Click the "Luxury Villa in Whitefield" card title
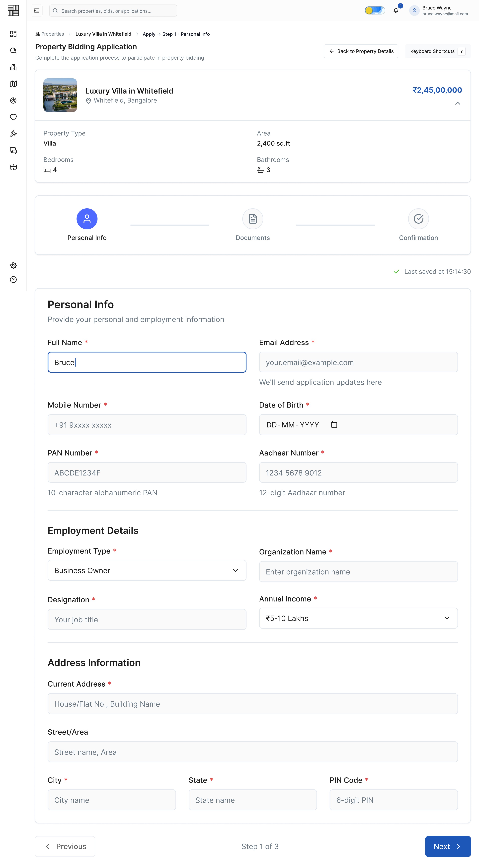 129,91
